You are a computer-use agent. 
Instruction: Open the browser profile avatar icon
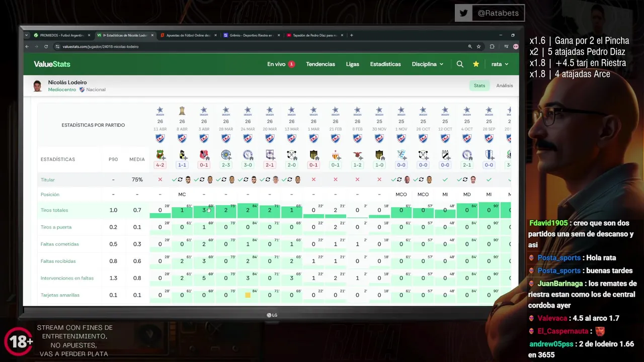coord(516,46)
